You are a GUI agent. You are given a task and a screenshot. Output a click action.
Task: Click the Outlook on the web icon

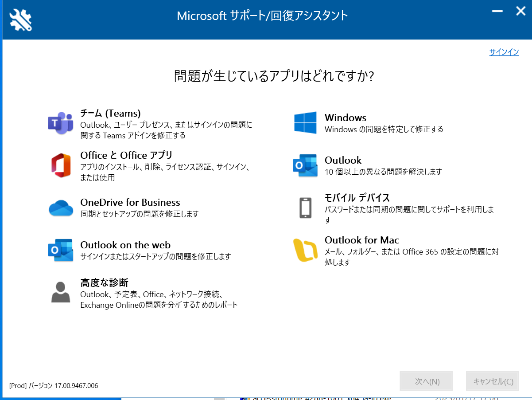tap(61, 250)
